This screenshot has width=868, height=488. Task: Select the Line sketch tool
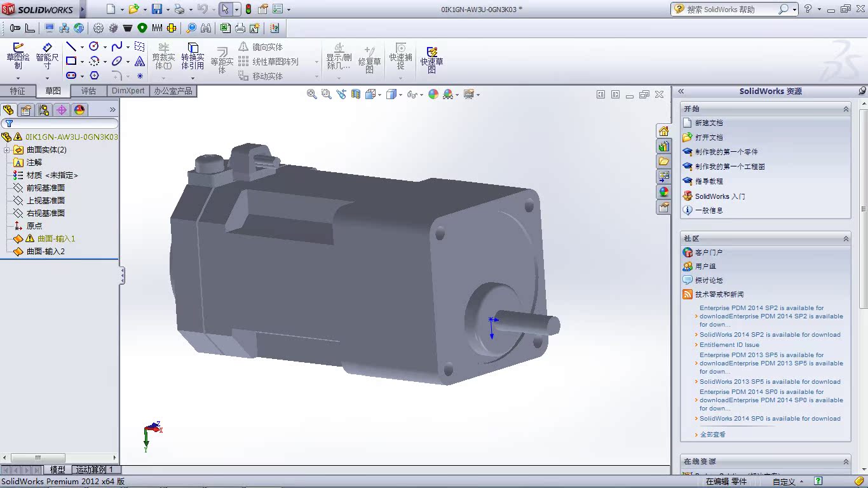(71, 47)
